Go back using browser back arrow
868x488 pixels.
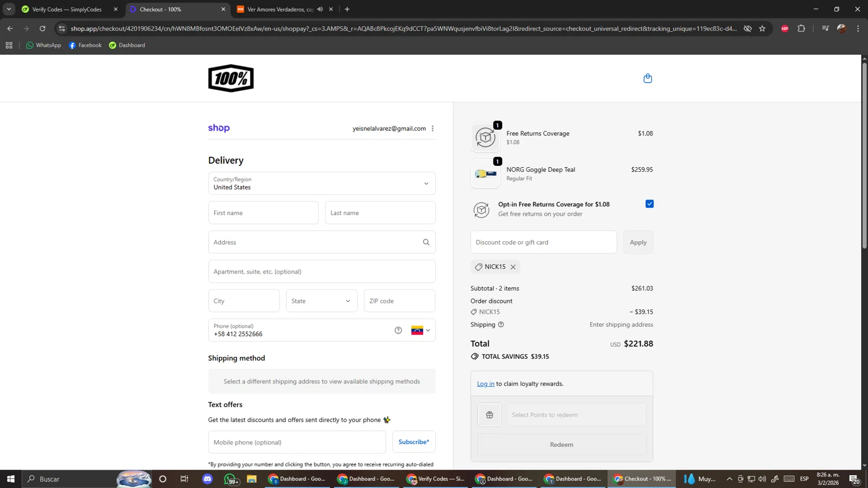coord(10,28)
